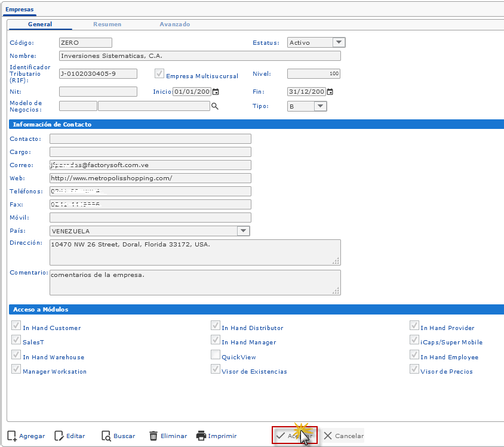
Task: Open the Fin date calendar picker
Action: coord(330,92)
